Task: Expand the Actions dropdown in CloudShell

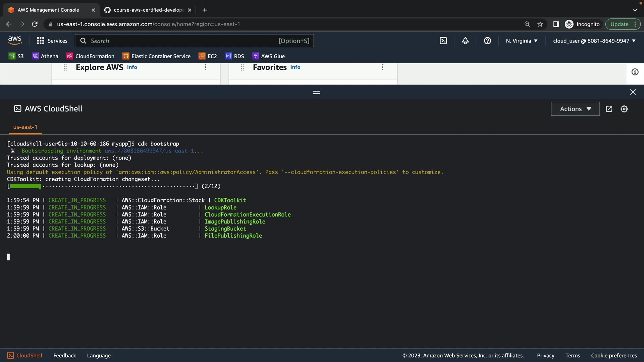Action: [575, 109]
